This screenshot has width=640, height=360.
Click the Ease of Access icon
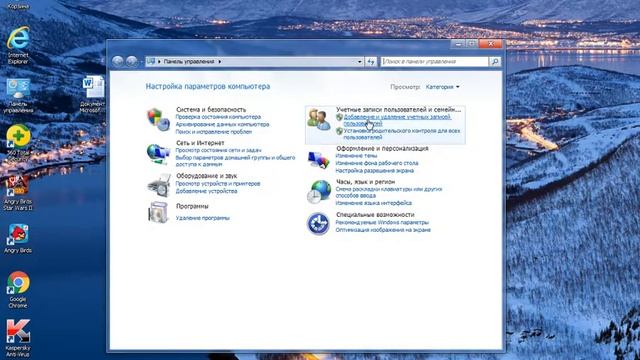318,224
